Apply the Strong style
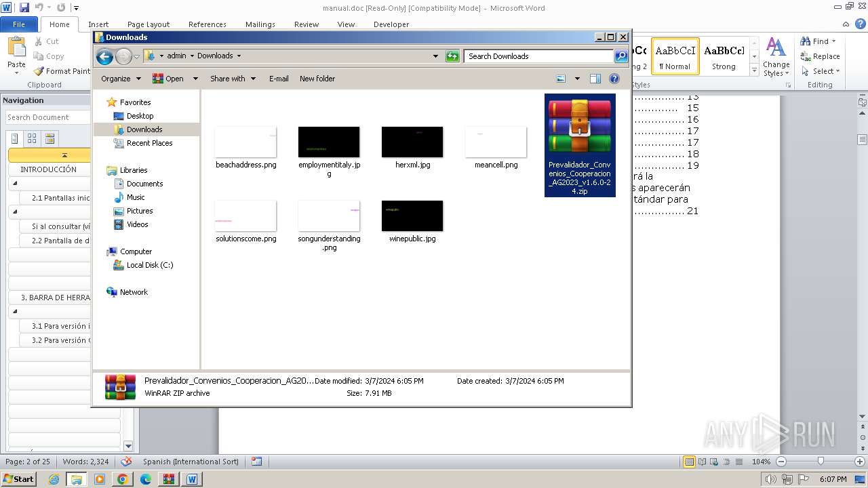 coord(724,56)
